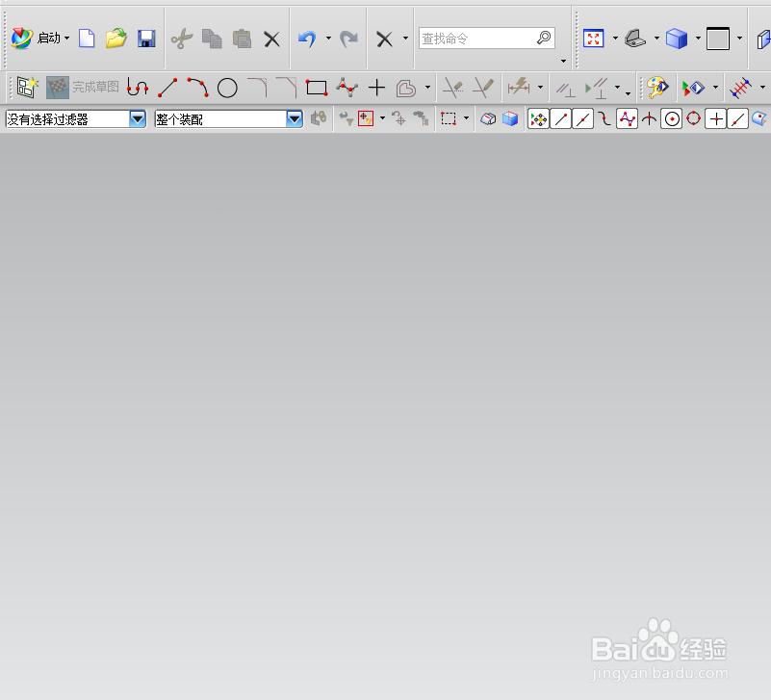The image size is (771, 700).
Task: Click the Geometric Constraints icon
Action: pos(565,89)
